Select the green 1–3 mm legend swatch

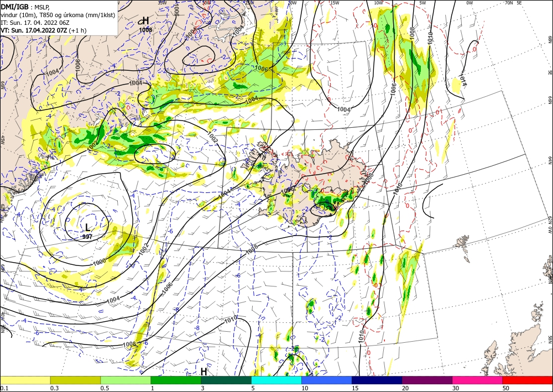176,380
